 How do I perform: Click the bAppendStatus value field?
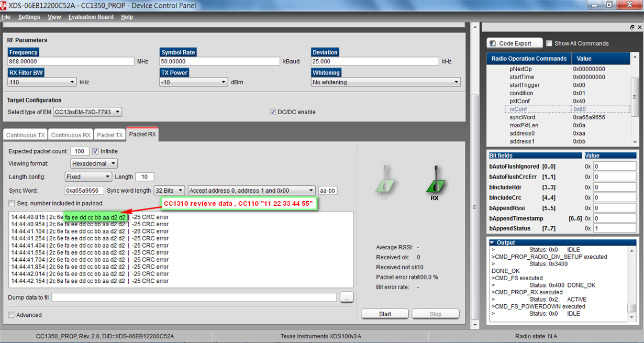615,228
